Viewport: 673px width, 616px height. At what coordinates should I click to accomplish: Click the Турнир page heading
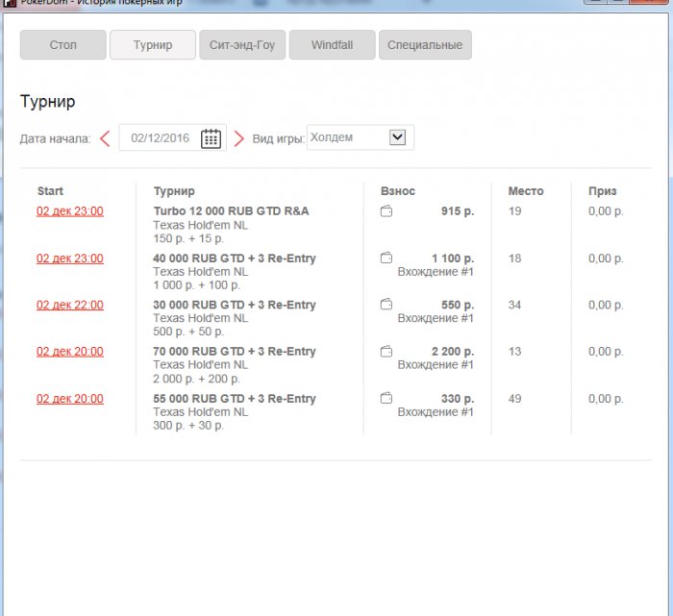48,102
